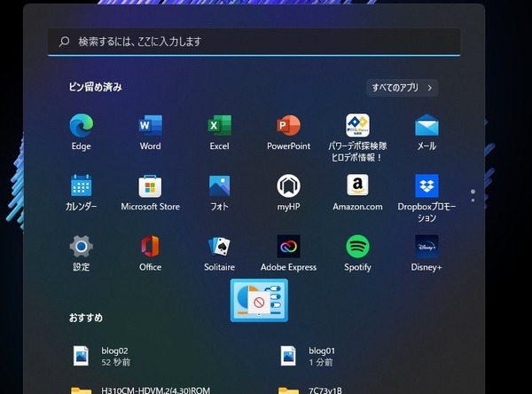This screenshot has height=394, width=532.
Task: Open the フォト app
Action: click(220, 193)
